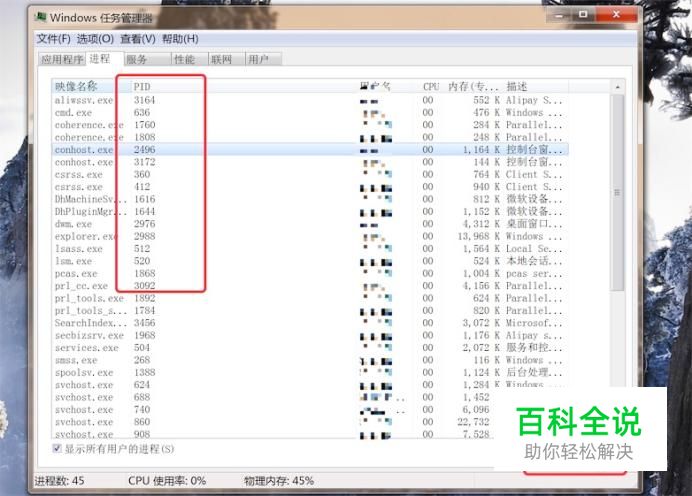The height and width of the screenshot is (496, 692).
Task: Select the prl_tools.exe process row
Action: pyautogui.click(x=310, y=298)
